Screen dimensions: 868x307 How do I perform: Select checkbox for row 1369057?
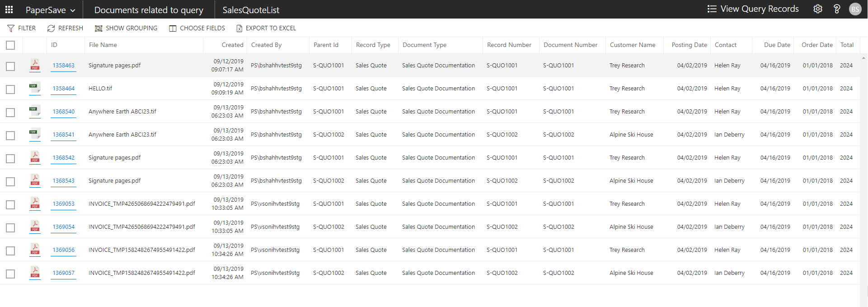pyautogui.click(x=10, y=274)
